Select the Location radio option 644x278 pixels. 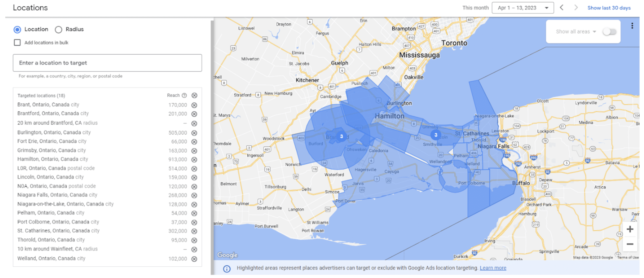click(x=17, y=30)
